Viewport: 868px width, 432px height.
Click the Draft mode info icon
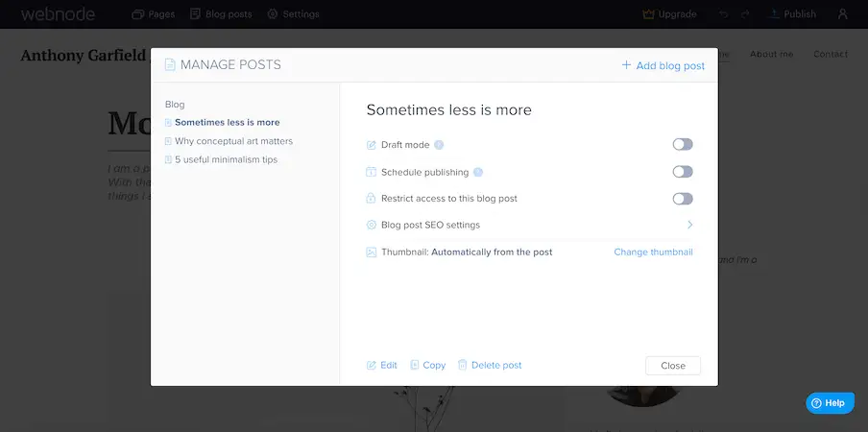click(439, 145)
